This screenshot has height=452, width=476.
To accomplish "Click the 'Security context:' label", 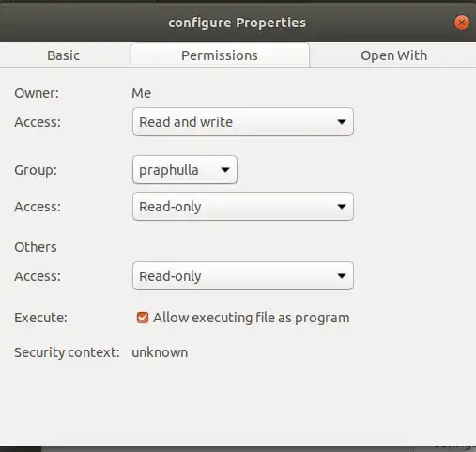I will pos(67,352).
